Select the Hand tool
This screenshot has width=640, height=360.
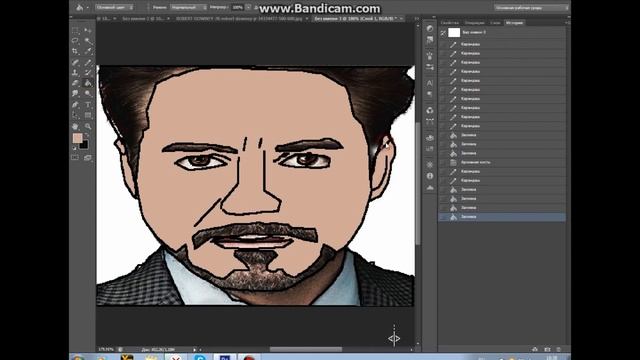point(76,127)
